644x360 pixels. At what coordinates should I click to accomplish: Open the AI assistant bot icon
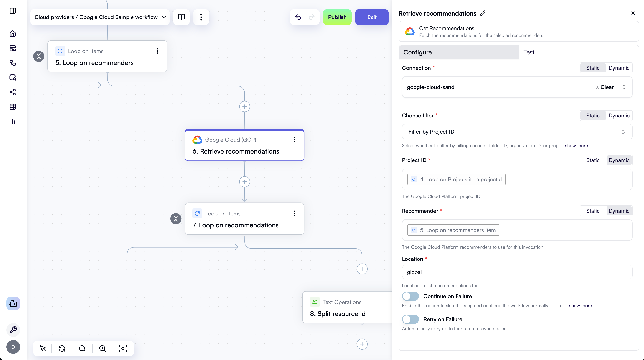[x=13, y=303]
